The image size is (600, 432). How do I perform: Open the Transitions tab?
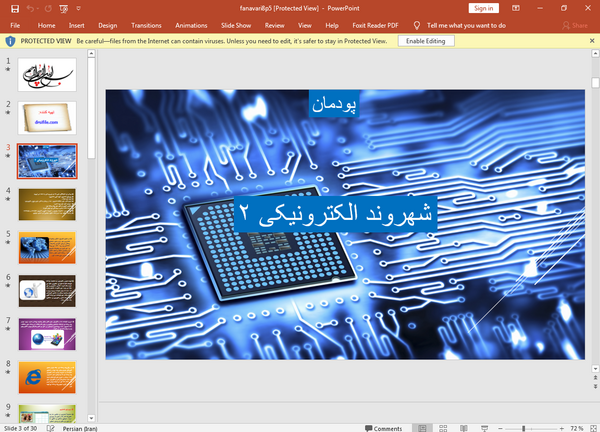coord(146,26)
